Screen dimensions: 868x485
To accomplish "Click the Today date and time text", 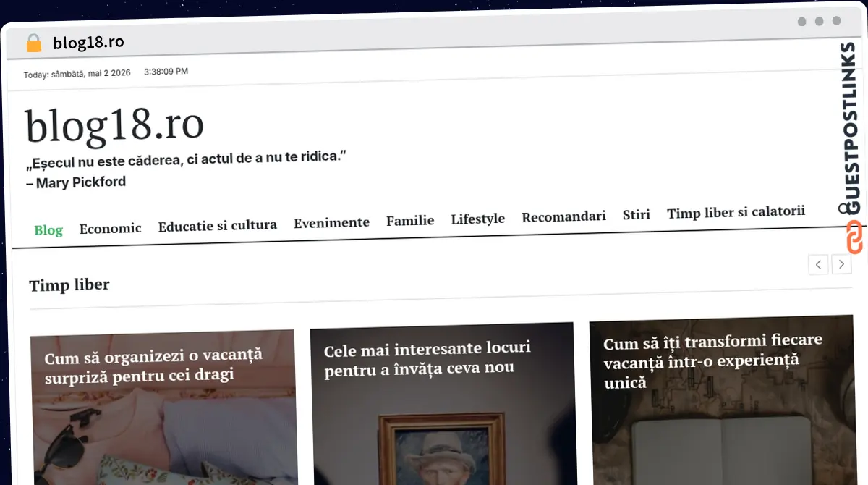I will click(106, 72).
